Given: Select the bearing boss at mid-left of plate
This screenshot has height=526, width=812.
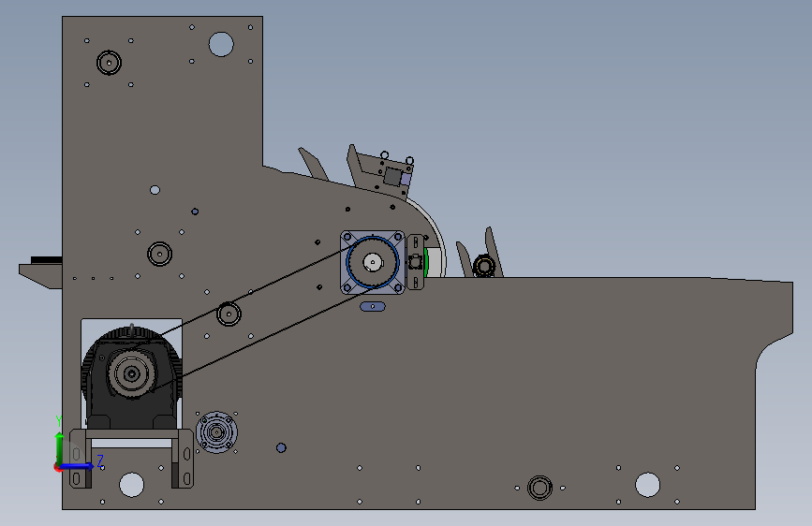Looking at the screenshot, I should point(159,254).
